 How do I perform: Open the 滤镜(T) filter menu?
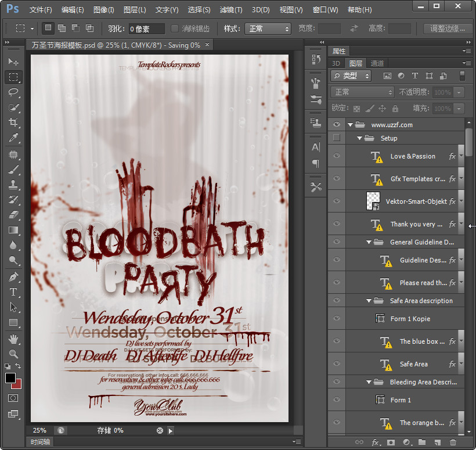231,10
